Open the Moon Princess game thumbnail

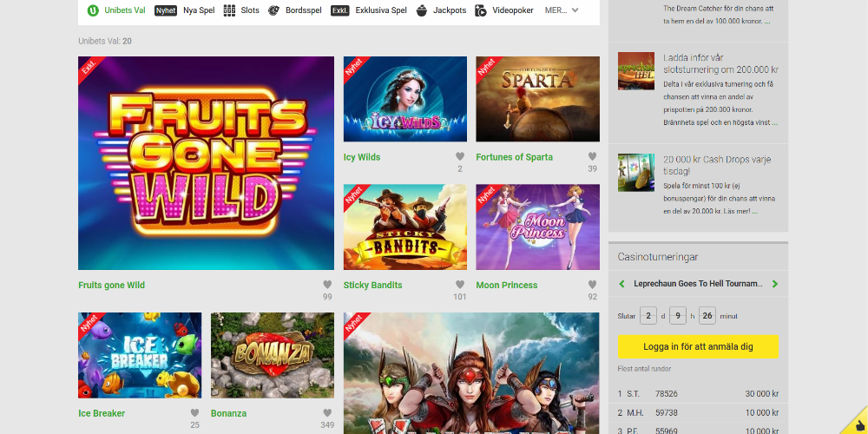pyautogui.click(x=537, y=227)
